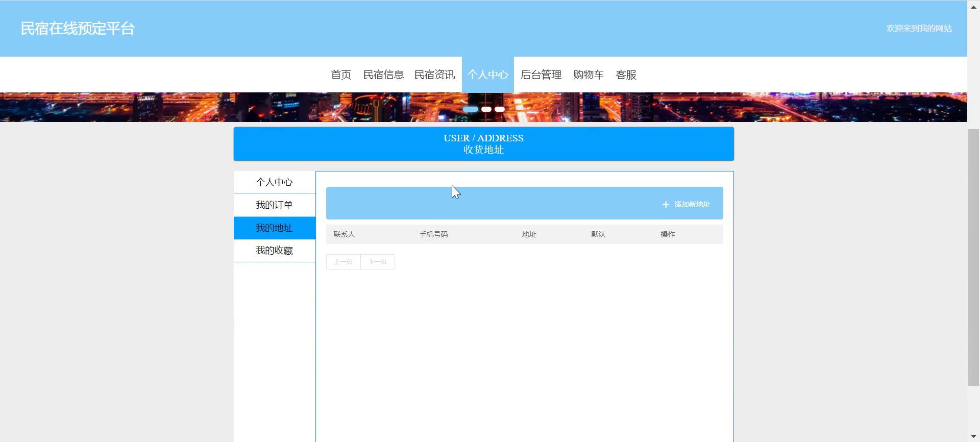Click the plus icon for adding new address
This screenshot has width=980, height=442.
pos(666,205)
